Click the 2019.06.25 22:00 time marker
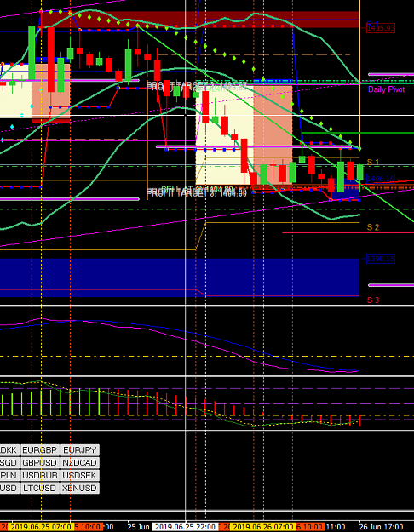This screenshot has height=532, width=414. pos(184,527)
